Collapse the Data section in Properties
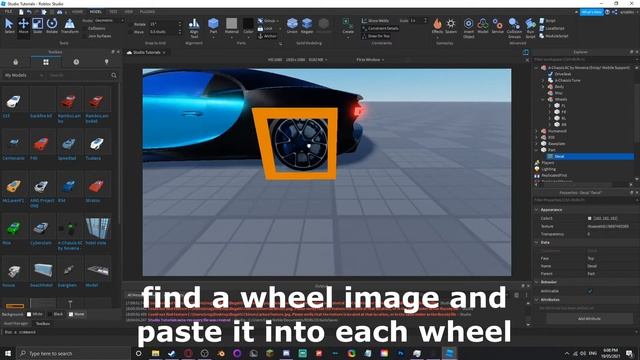Screen dimensions: 640x360 (537, 242)
